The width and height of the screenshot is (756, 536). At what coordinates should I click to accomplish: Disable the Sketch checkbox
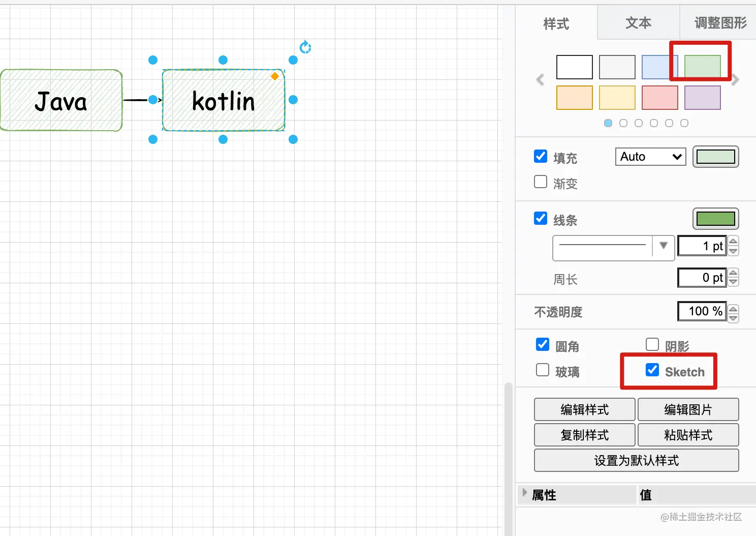click(652, 370)
